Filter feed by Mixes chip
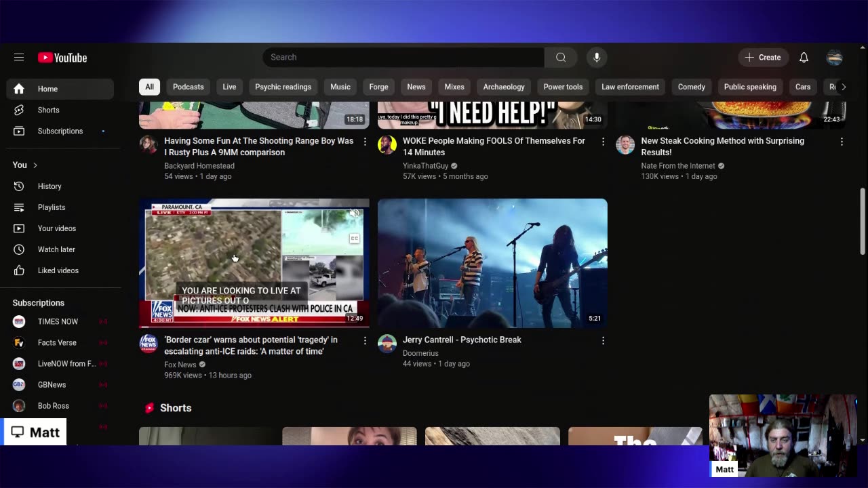The height and width of the screenshot is (488, 868). (454, 87)
